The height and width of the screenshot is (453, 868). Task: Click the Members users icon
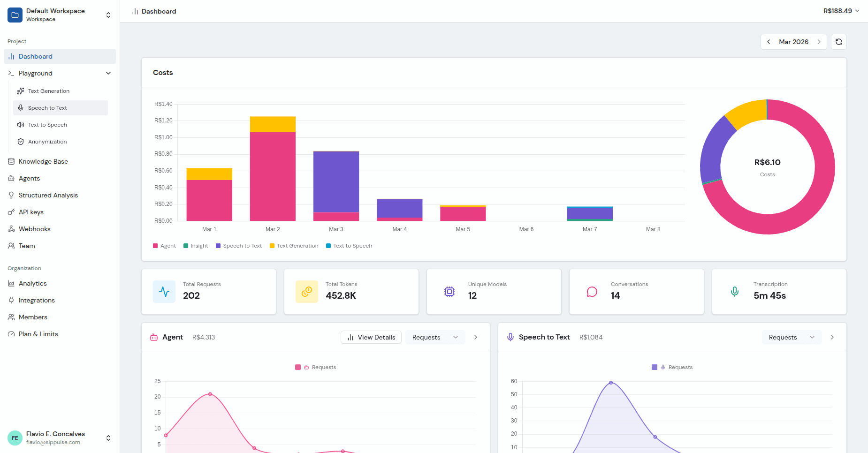[11, 317]
